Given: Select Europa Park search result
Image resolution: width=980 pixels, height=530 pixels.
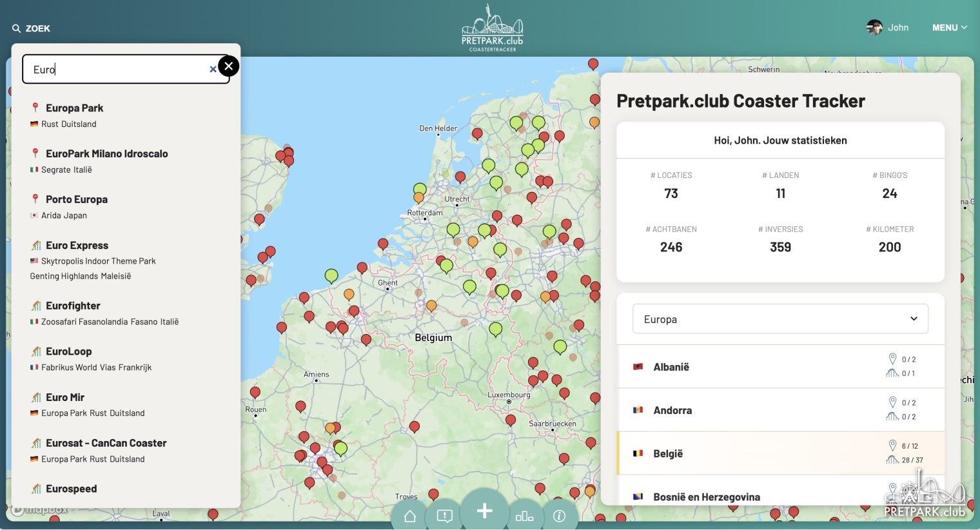Looking at the screenshot, I should tap(74, 108).
